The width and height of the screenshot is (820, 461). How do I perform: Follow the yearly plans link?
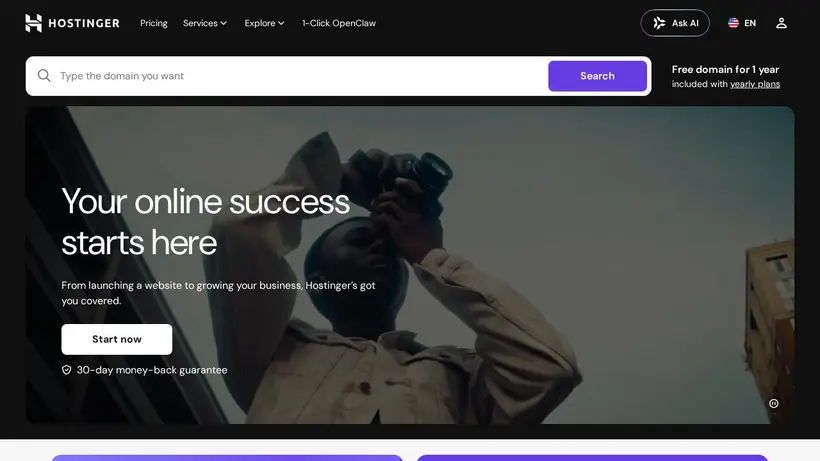pyautogui.click(x=755, y=84)
